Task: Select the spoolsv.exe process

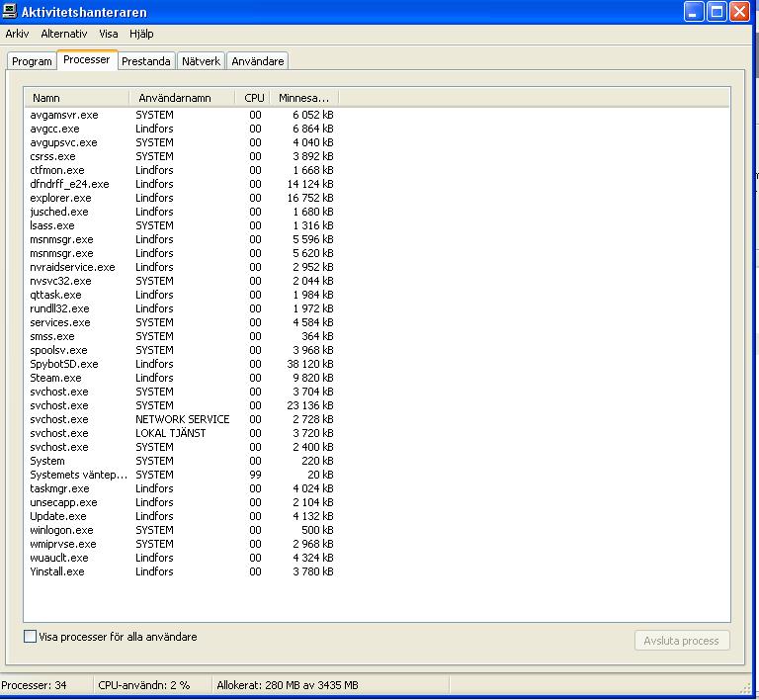Action: (x=182, y=350)
